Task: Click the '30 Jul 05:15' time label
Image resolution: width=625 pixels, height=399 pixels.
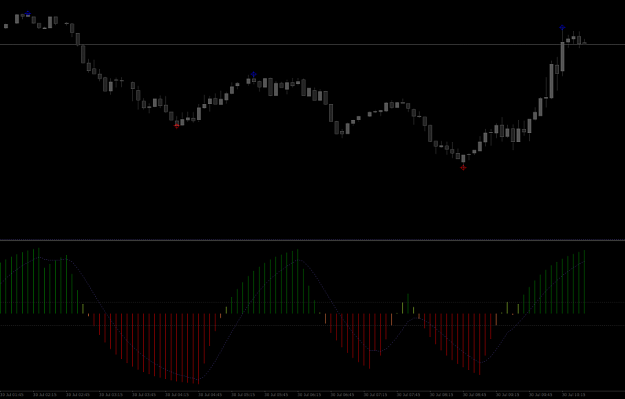Action: [x=243, y=395]
